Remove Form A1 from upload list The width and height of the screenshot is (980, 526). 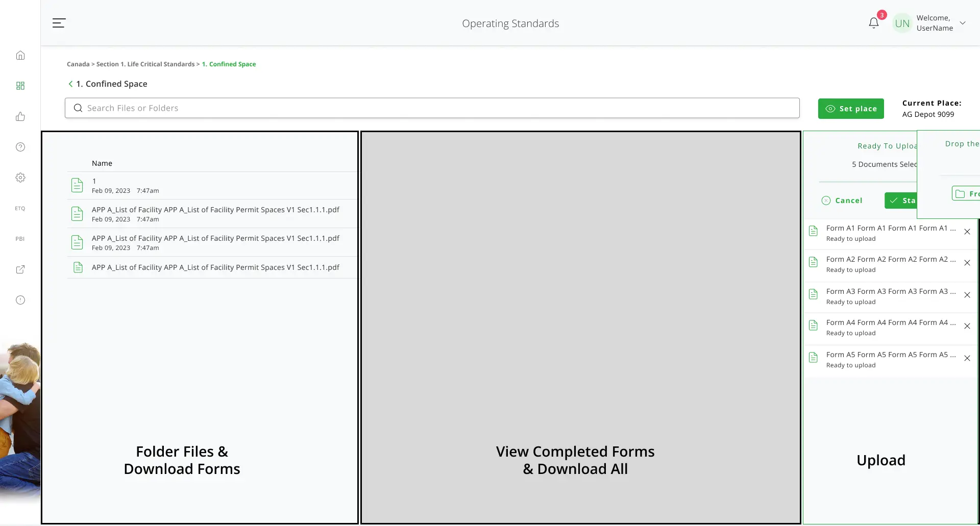pos(967,232)
